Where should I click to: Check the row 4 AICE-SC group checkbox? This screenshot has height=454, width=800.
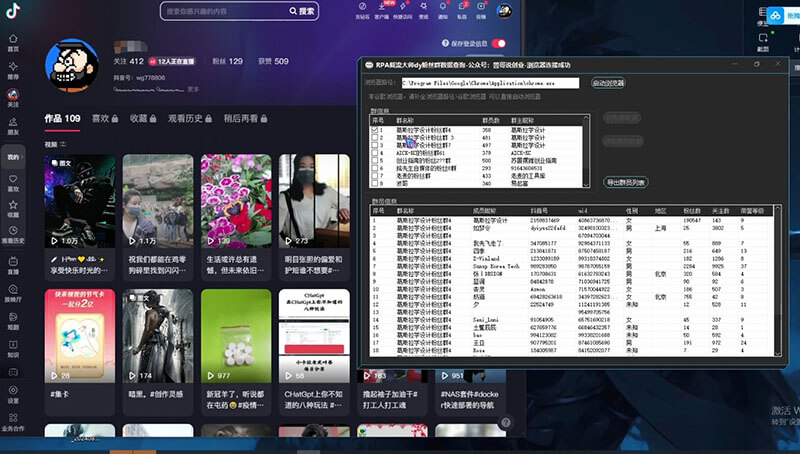point(375,153)
